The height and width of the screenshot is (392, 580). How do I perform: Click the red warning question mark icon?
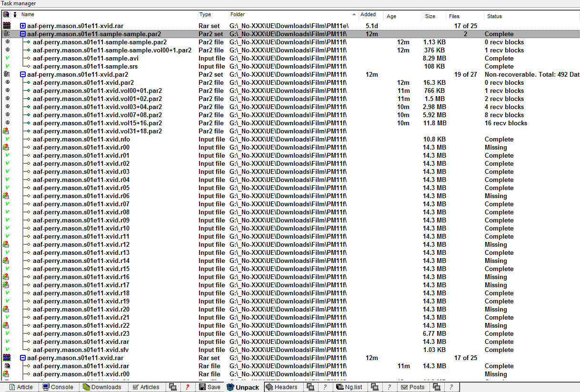(x=188, y=387)
